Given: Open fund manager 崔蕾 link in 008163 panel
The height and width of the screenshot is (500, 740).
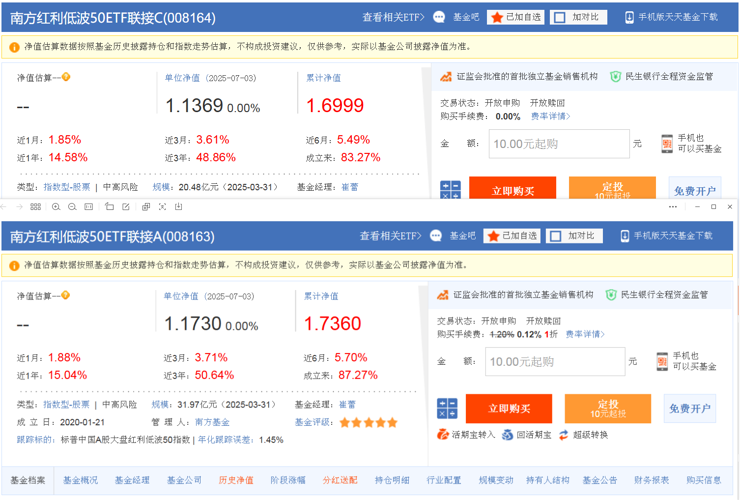Looking at the screenshot, I should (x=347, y=405).
